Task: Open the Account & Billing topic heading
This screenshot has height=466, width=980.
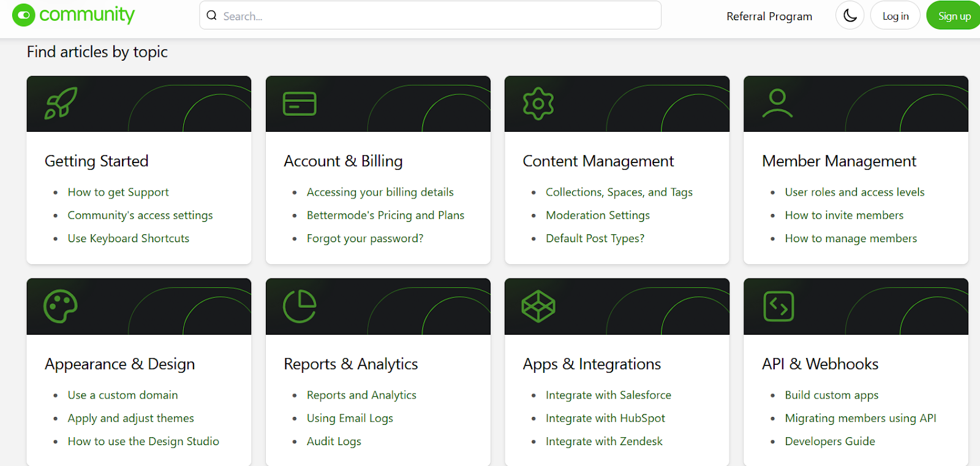Action: [343, 161]
